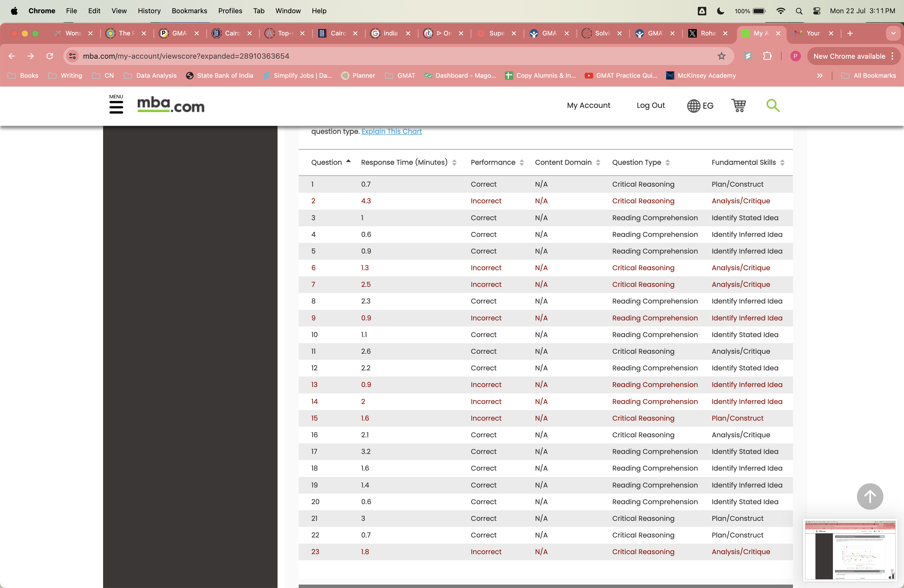Click Log Out
This screenshot has height=588, width=904.
pyautogui.click(x=650, y=105)
